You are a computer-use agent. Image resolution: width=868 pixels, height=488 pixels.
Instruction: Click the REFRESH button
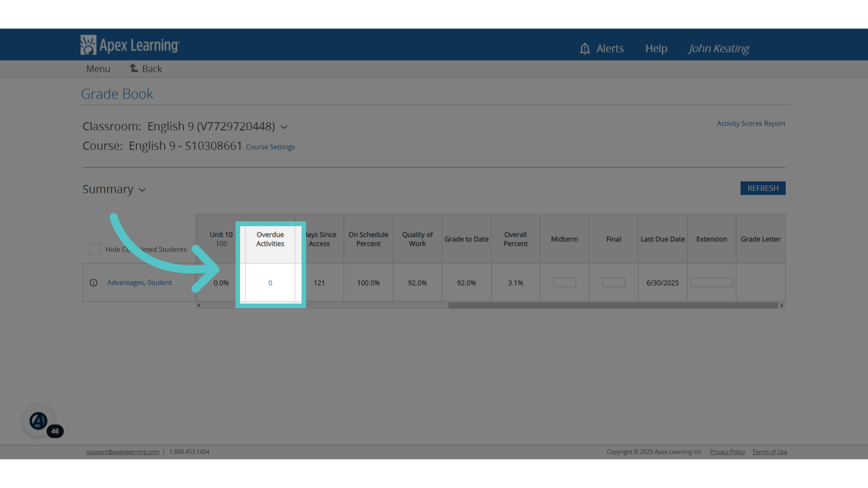click(763, 188)
